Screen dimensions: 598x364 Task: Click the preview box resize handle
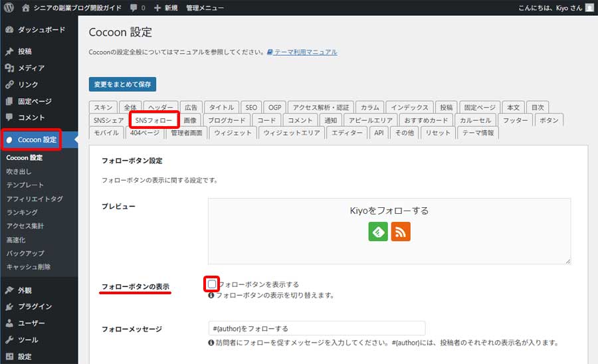(x=568, y=261)
